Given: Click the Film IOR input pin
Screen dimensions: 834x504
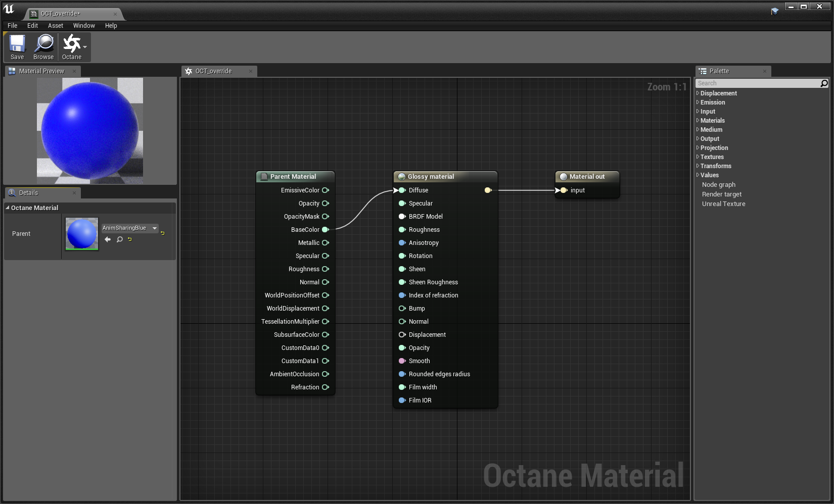Looking at the screenshot, I should tap(402, 400).
